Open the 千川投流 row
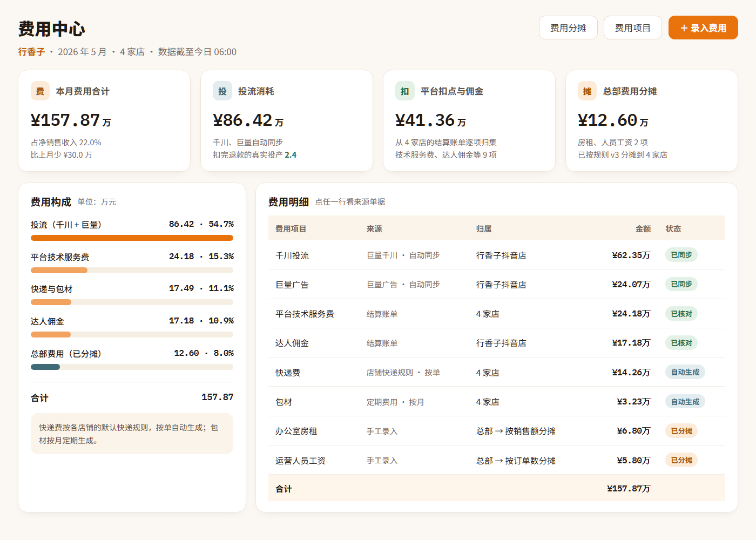This screenshot has height=540, width=756. point(497,255)
